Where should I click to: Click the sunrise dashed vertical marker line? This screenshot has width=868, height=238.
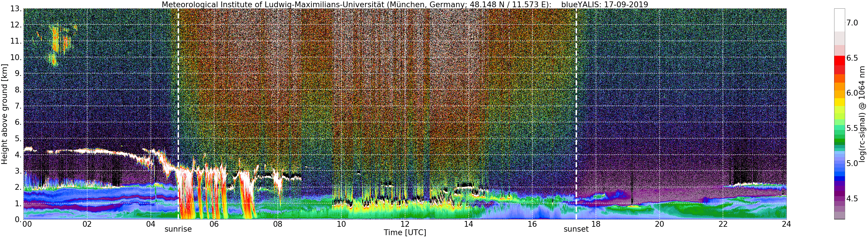pyautogui.click(x=178, y=114)
